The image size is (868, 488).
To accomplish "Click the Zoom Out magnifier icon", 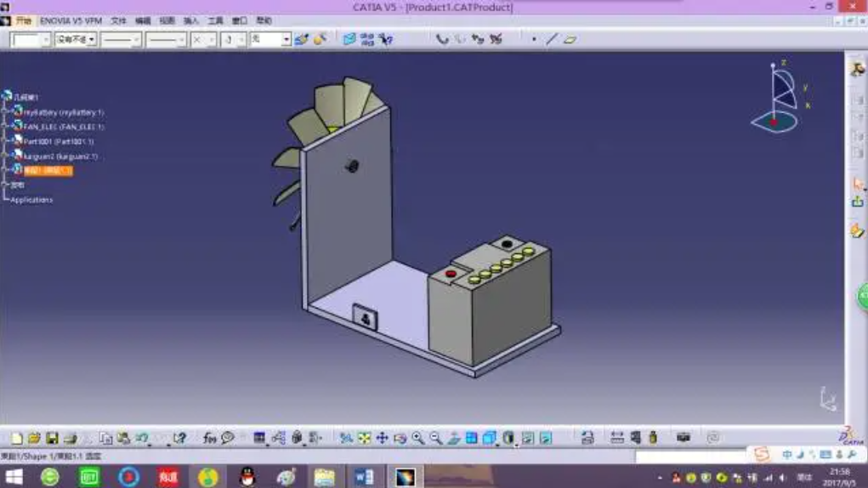I will coord(436,439).
